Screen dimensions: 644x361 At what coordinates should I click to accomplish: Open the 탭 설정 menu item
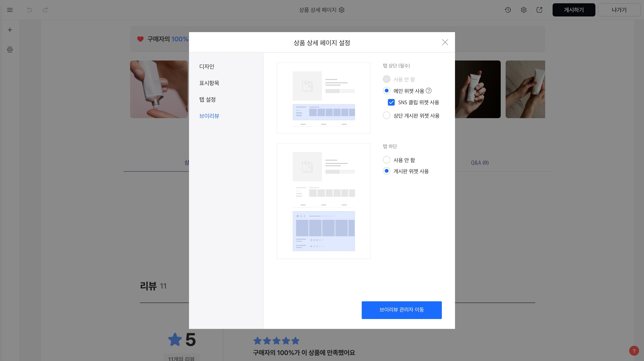(207, 99)
